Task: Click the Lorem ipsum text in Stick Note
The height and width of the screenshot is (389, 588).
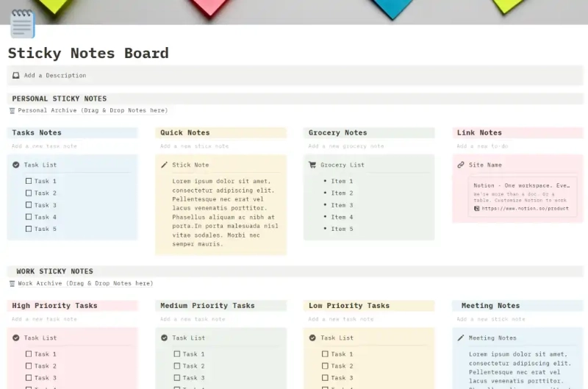Action: pyautogui.click(x=225, y=213)
